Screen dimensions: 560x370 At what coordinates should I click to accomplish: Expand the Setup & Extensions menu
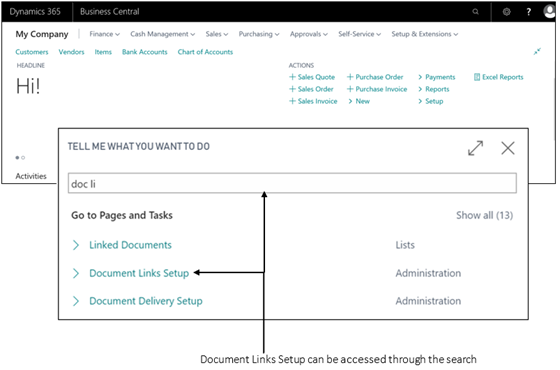coord(425,34)
